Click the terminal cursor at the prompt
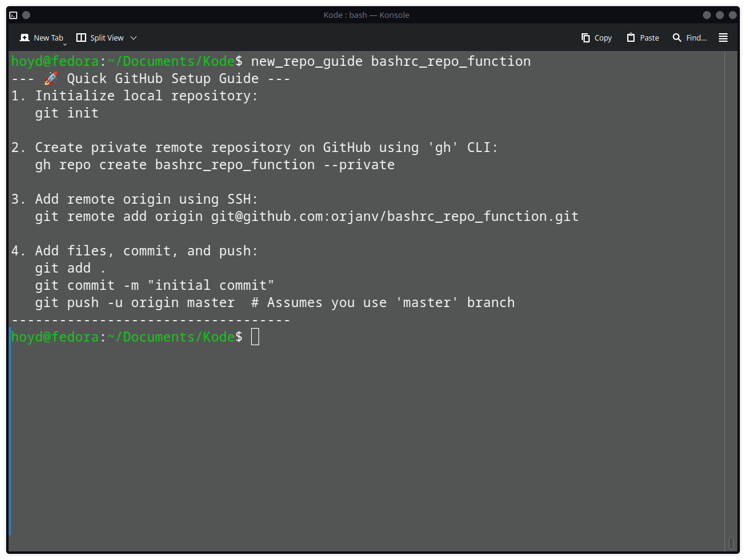746x560 pixels. (x=255, y=337)
